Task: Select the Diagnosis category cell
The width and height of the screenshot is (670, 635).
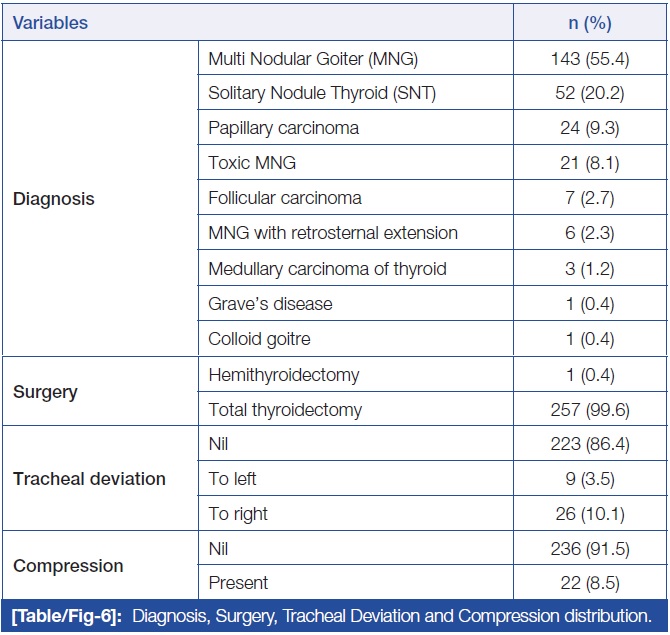Action: (x=54, y=199)
